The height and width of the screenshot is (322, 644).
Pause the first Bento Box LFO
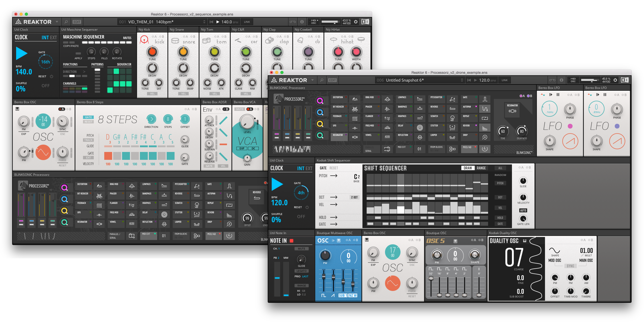click(x=558, y=95)
